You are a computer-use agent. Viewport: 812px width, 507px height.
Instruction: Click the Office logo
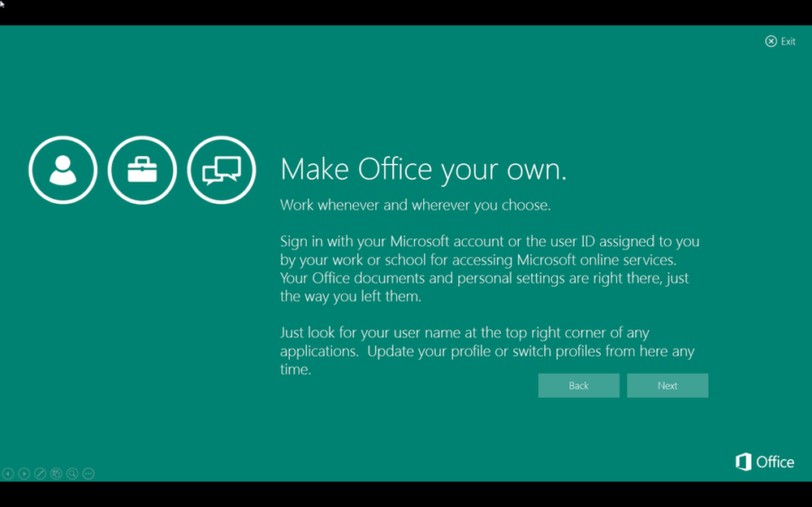[765, 461]
